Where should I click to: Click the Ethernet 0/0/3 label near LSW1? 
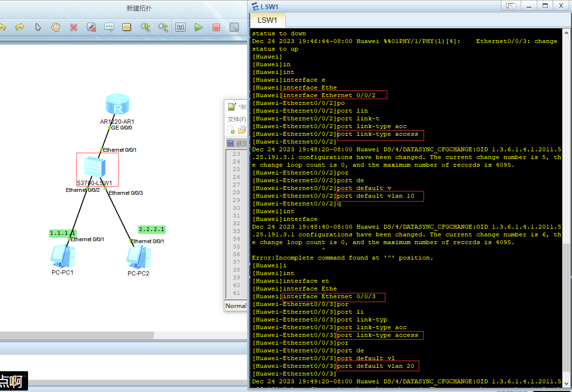(126, 193)
